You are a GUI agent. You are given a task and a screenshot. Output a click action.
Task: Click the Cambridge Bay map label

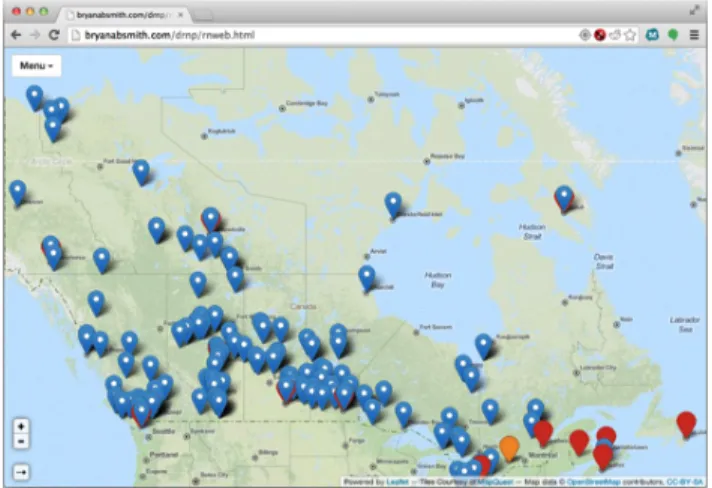point(307,103)
